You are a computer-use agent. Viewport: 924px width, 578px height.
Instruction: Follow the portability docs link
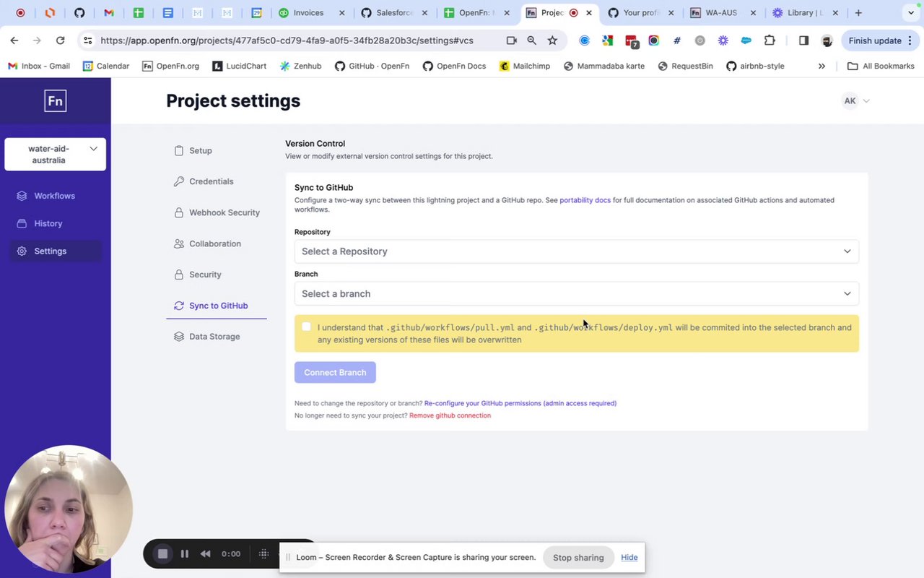pos(585,200)
